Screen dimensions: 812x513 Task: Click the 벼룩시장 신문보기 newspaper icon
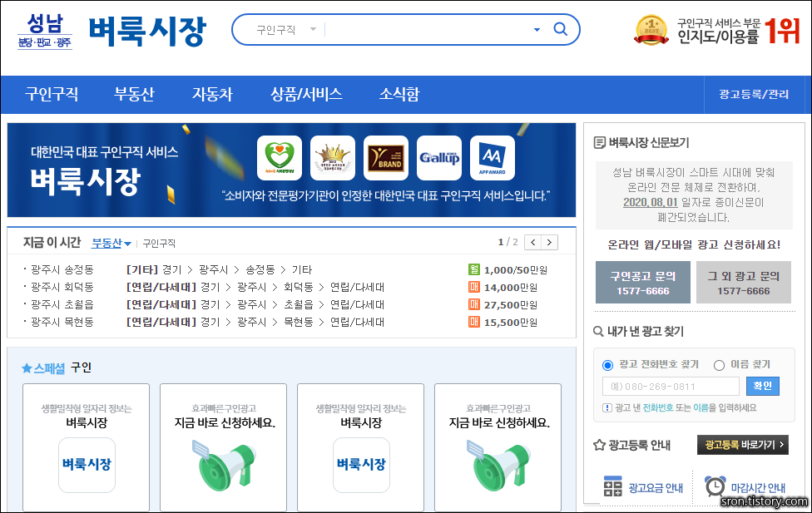(x=599, y=142)
